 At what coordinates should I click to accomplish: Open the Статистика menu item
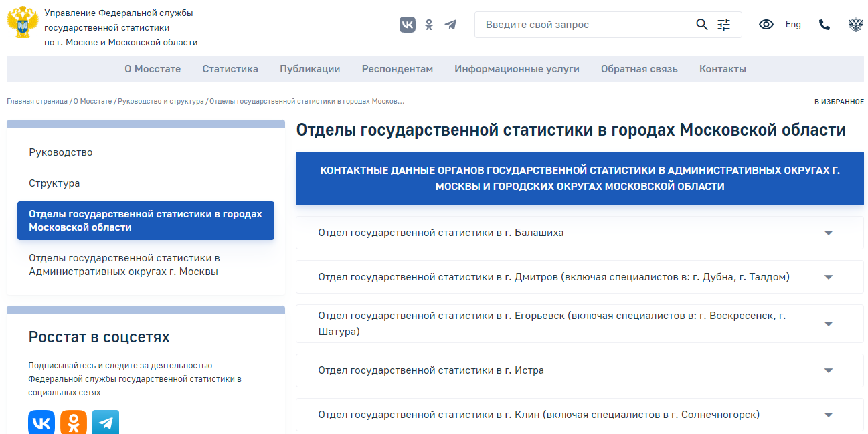[x=230, y=69]
